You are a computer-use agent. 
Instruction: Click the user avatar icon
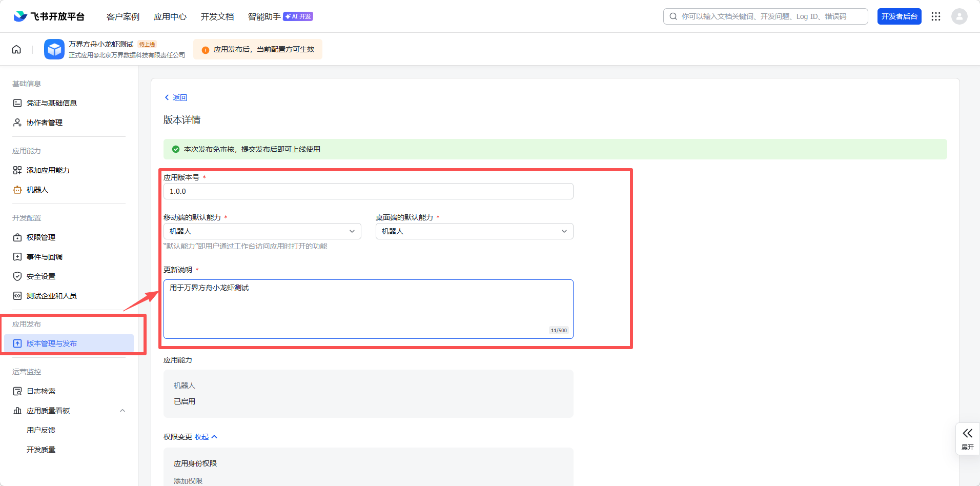tap(959, 16)
